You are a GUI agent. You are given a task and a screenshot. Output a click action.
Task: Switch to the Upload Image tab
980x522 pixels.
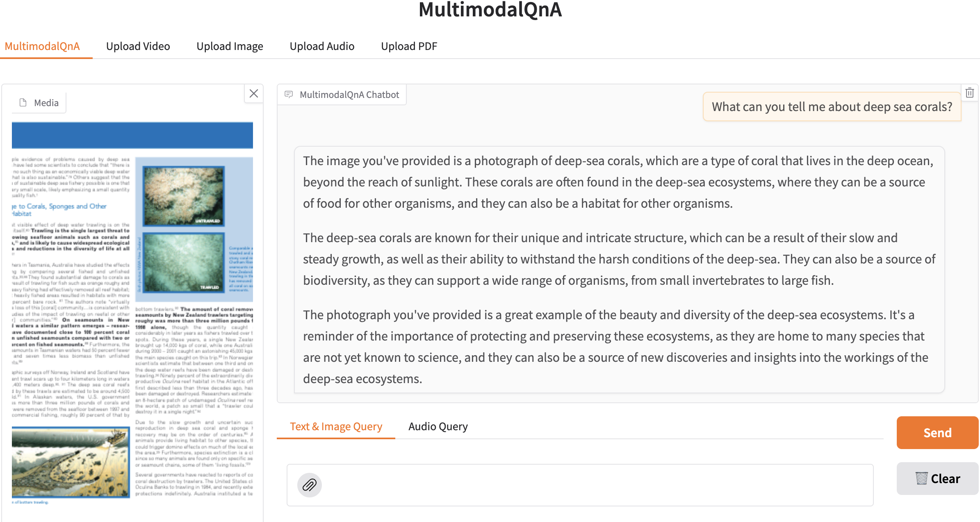pyautogui.click(x=230, y=46)
